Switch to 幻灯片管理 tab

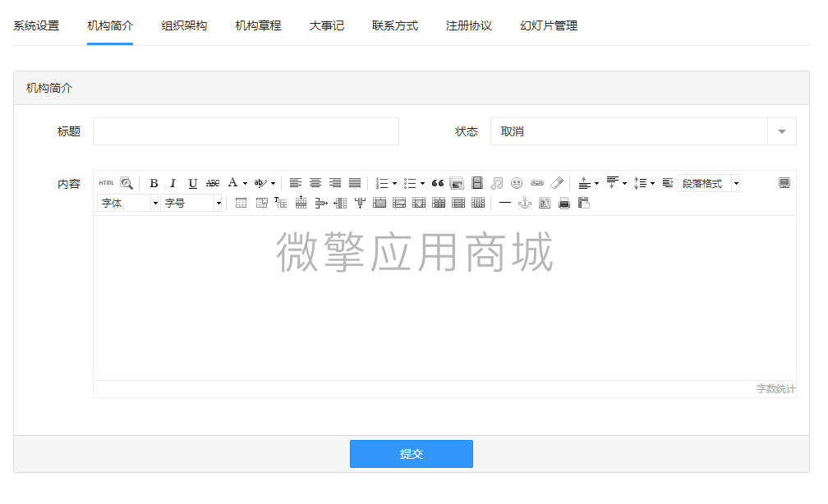tap(549, 25)
